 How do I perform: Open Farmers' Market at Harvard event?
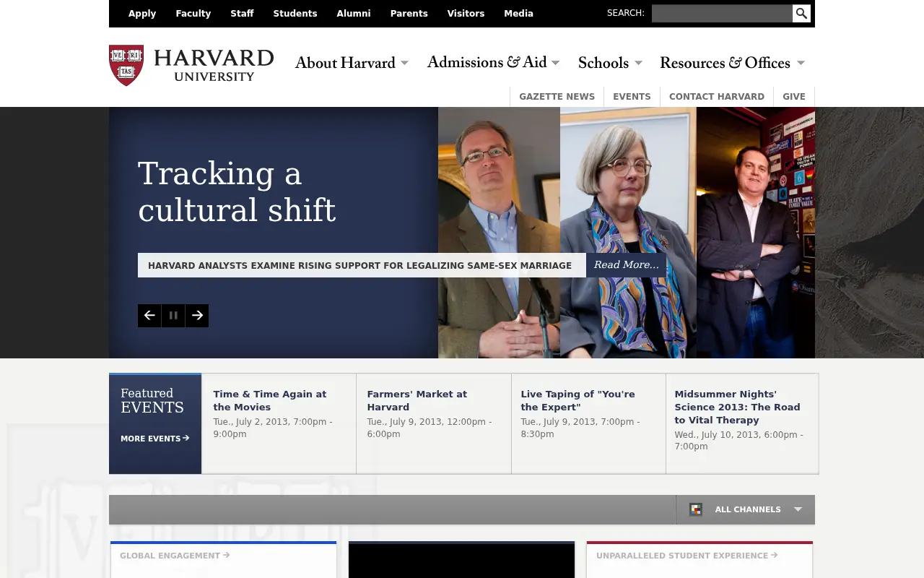tap(417, 400)
